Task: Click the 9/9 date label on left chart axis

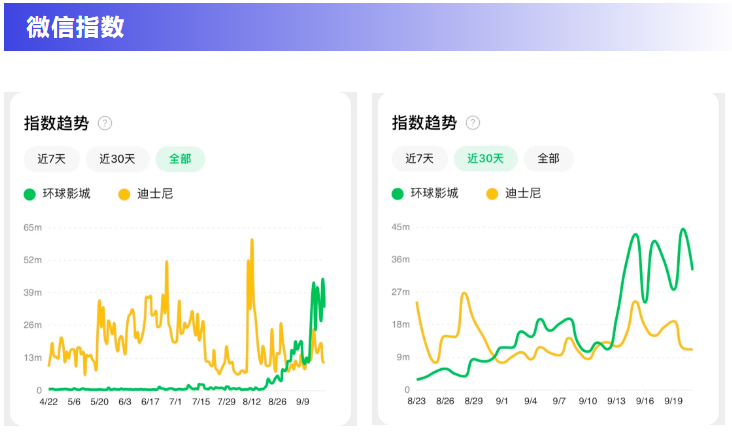Action: pos(303,402)
